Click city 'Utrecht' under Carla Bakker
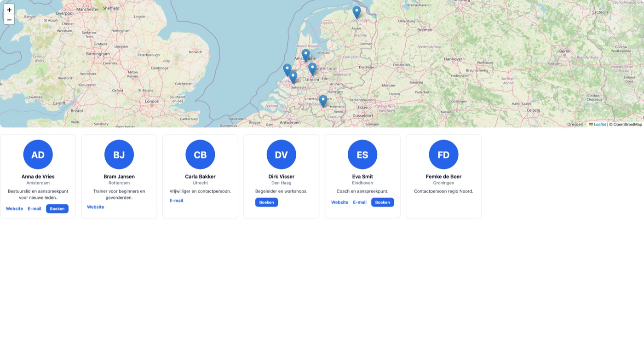This screenshot has height=362, width=644. click(x=200, y=183)
